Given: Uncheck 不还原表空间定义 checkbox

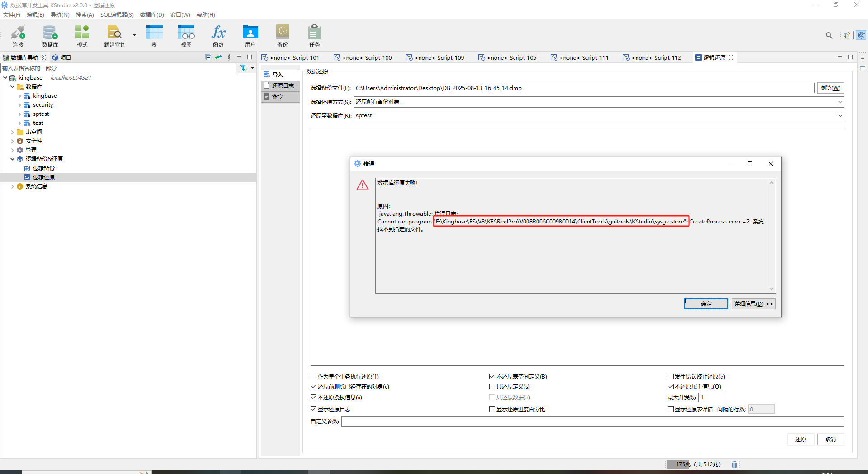Looking at the screenshot, I should (492, 377).
